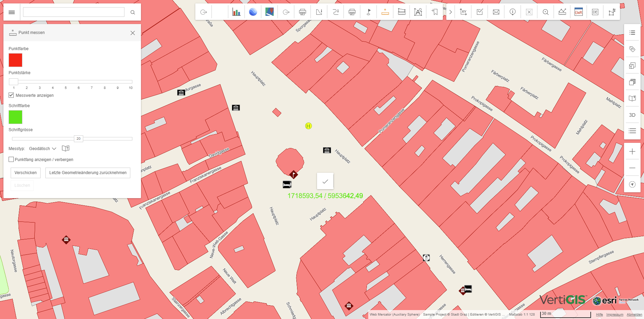This screenshot has width=644, height=319.
Task: Click the checkmark confirmation on the map
Action: pos(325,181)
